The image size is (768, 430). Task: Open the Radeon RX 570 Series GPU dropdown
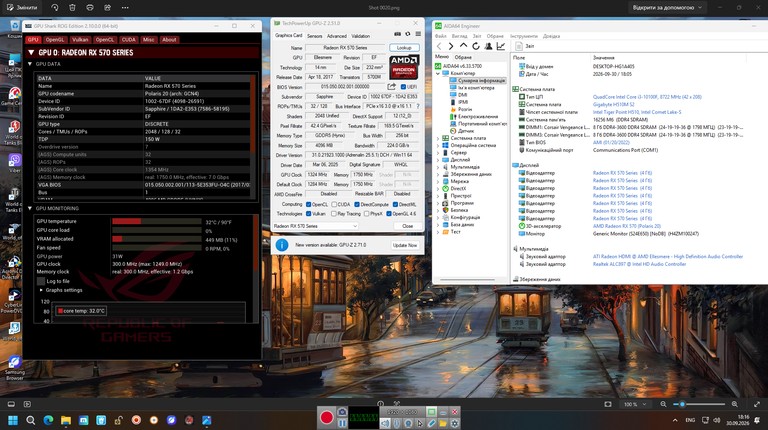pyautogui.click(x=315, y=226)
